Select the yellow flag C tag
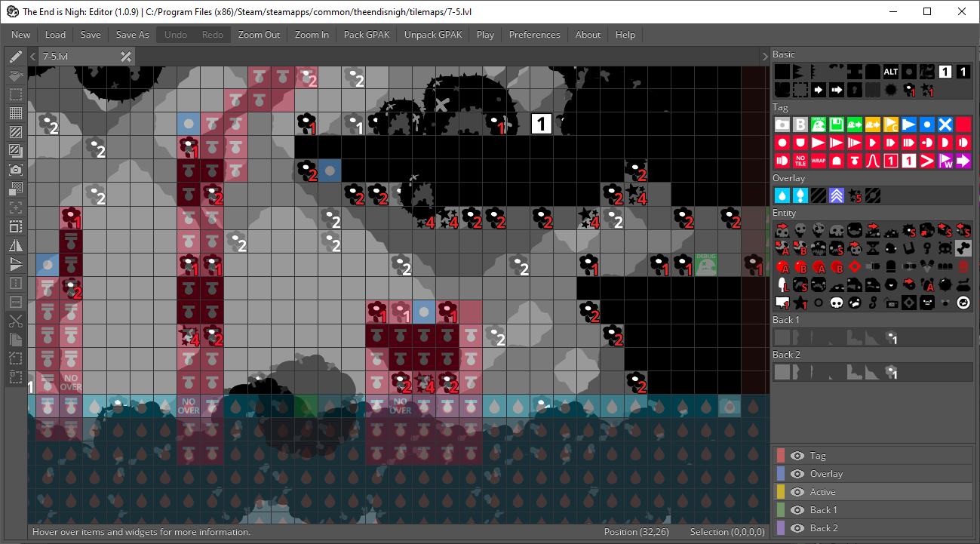This screenshot has height=544, width=980. click(891, 124)
